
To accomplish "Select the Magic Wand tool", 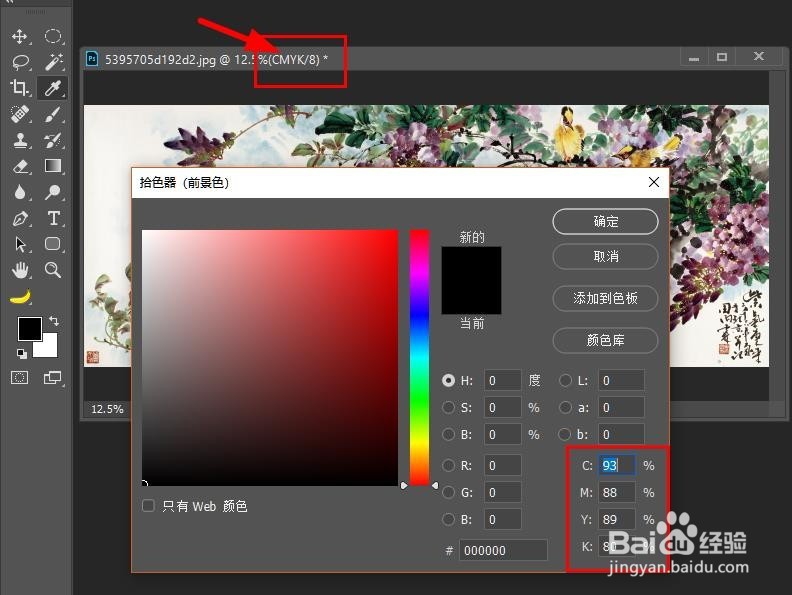I will click(53, 62).
